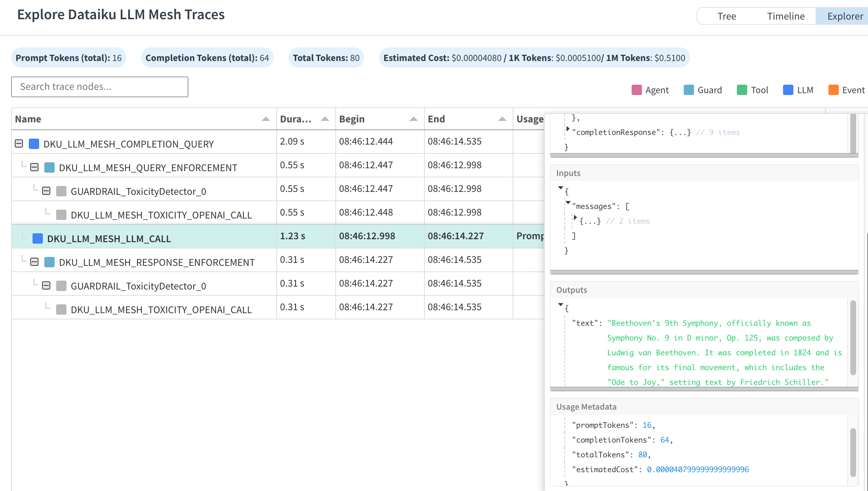The height and width of the screenshot is (491, 868).
Task: Click the Name column header label
Action: pyautogui.click(x=28, y=119)
